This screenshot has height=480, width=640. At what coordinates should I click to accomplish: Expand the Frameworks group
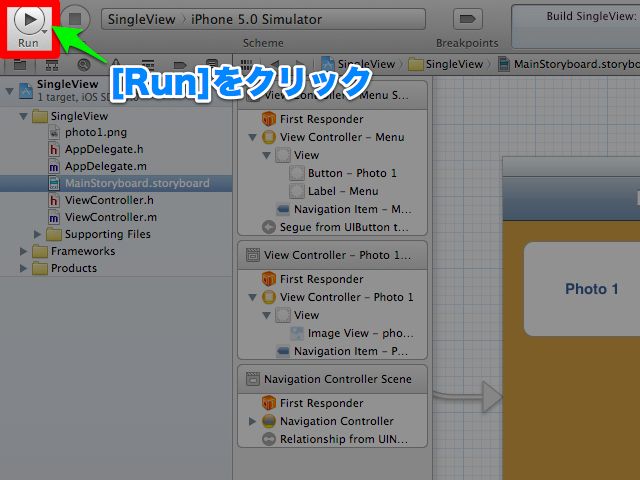23,251
